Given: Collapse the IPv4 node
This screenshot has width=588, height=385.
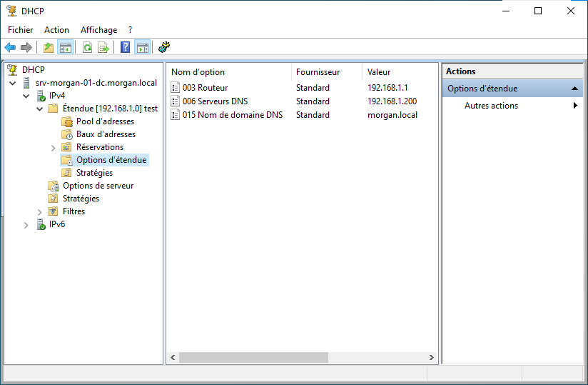Looking at the screenshot, I should pos(26,96).
